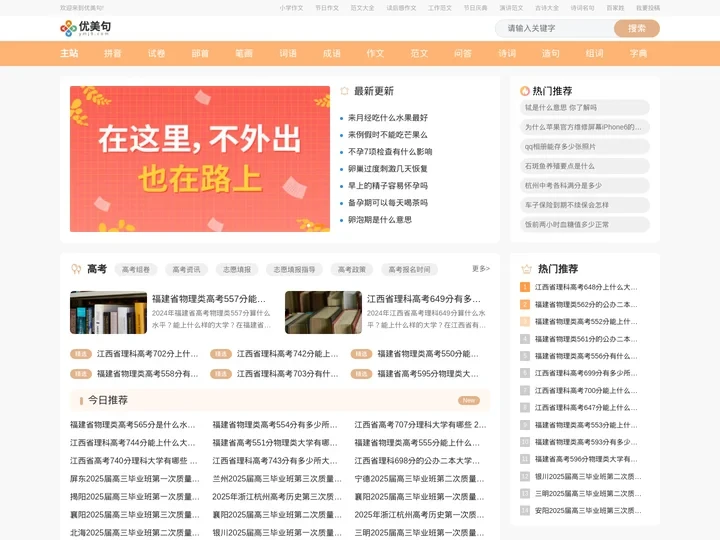Open 2025年浙江杭州高考历史第三次质…

point(277,496)
